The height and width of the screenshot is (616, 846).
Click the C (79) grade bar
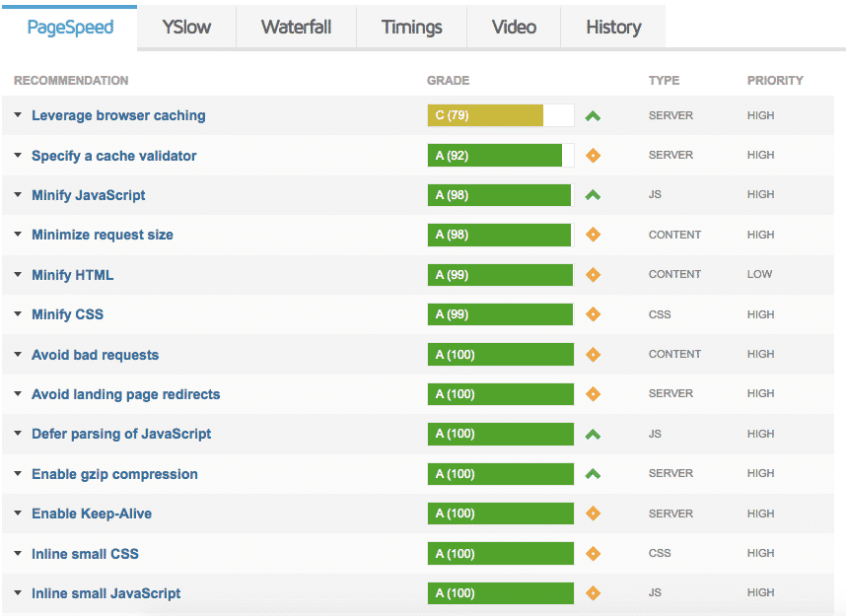point(483,115)
